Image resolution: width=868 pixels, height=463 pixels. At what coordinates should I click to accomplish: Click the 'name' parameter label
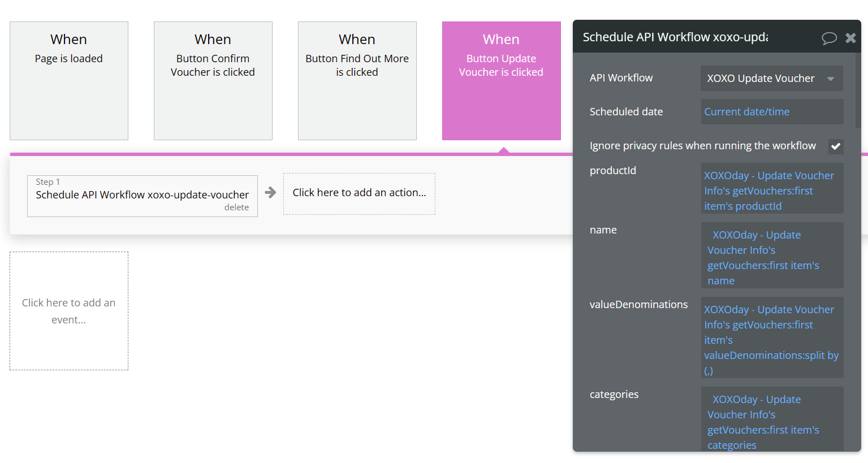tap(603, 230)
